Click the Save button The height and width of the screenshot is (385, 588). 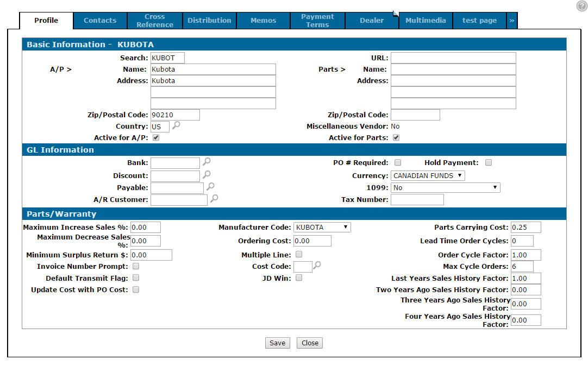[278, 343]
